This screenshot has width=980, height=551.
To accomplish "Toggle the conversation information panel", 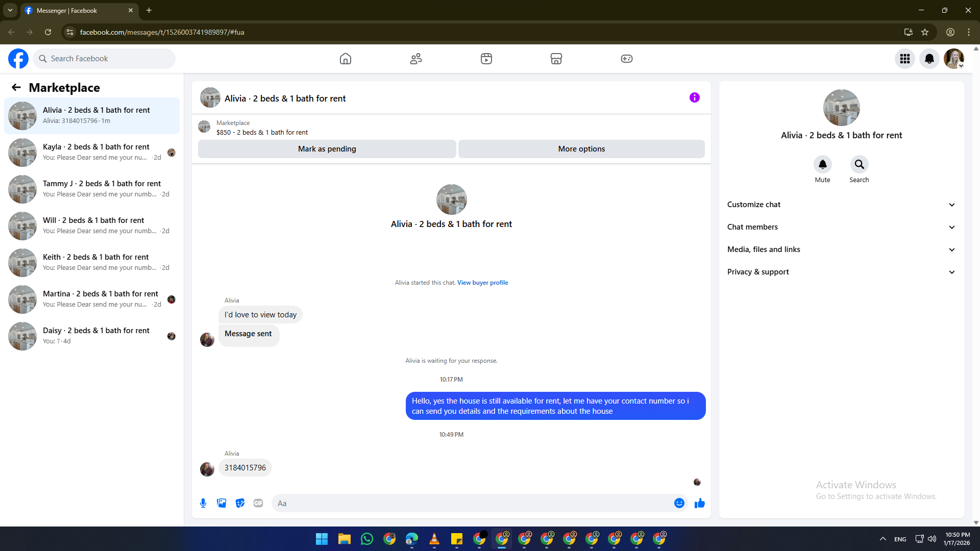I will pos(694,97).
